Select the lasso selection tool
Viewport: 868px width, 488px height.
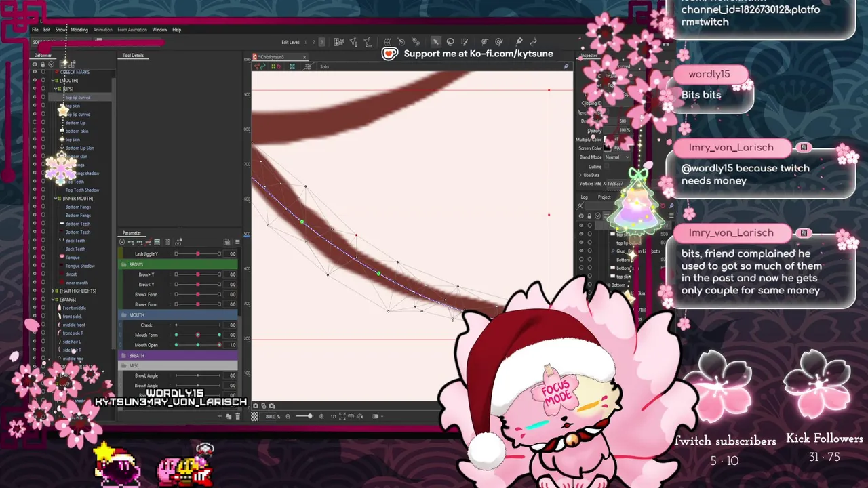(450, 42)
